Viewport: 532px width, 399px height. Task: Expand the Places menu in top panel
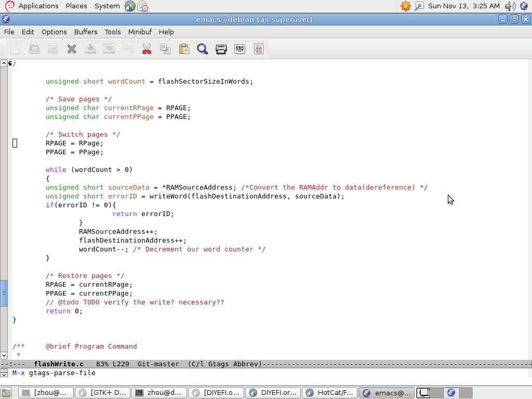coord(76,6)
